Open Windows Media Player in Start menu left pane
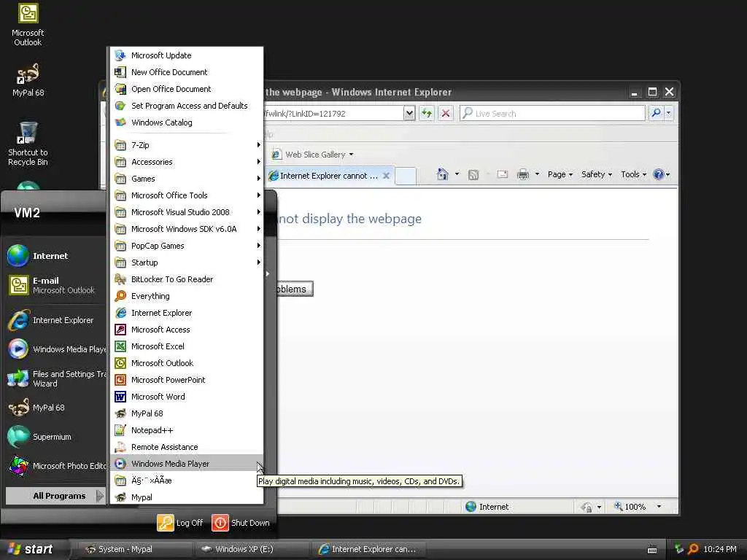This screenshot has height=560, width=747. tap(55, 349)
